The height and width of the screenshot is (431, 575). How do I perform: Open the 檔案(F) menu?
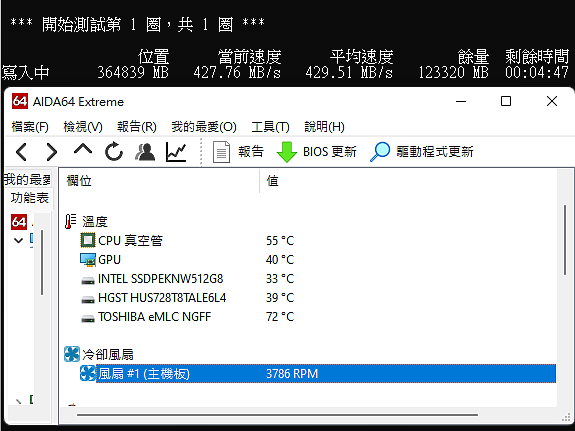[x=30, y=127]
